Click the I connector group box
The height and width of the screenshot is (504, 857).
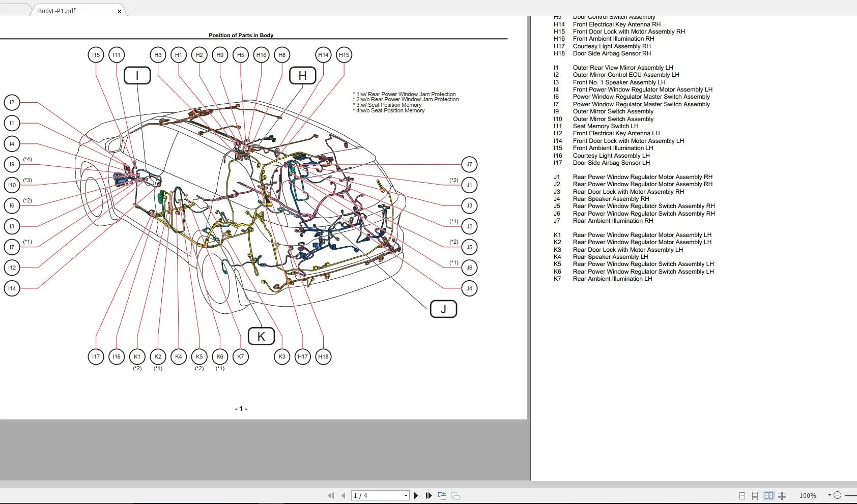point(137,75)
